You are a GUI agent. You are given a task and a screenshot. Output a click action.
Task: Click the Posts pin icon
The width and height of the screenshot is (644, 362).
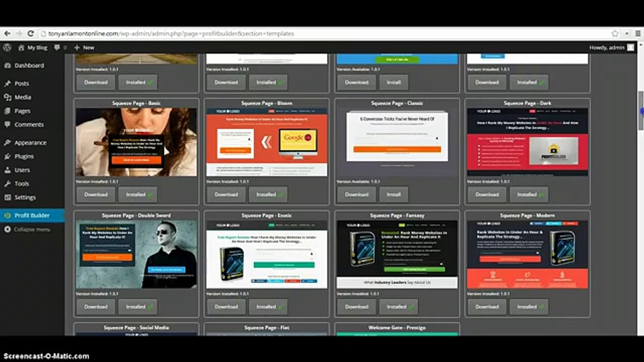point(7,83)
